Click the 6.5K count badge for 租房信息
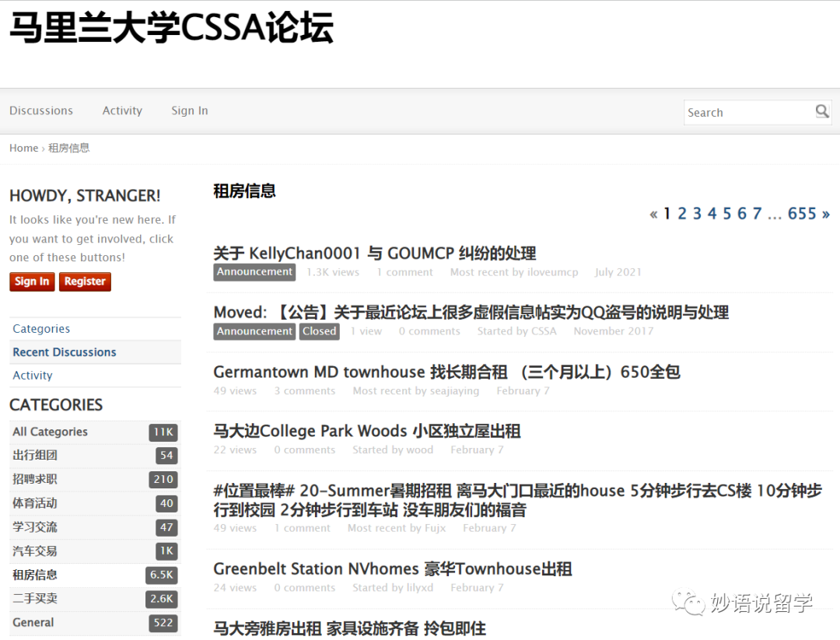840x640 pixels. pos(161,575)
